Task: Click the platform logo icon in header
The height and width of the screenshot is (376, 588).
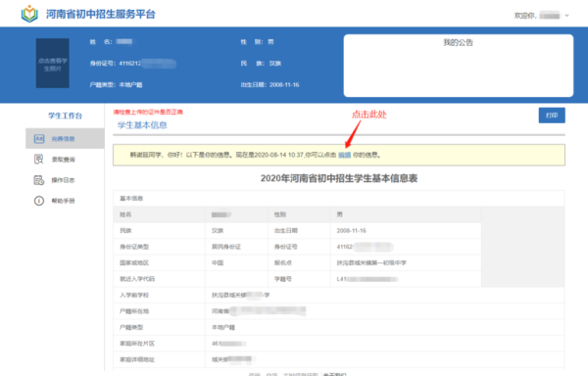Action: (29, 14)
